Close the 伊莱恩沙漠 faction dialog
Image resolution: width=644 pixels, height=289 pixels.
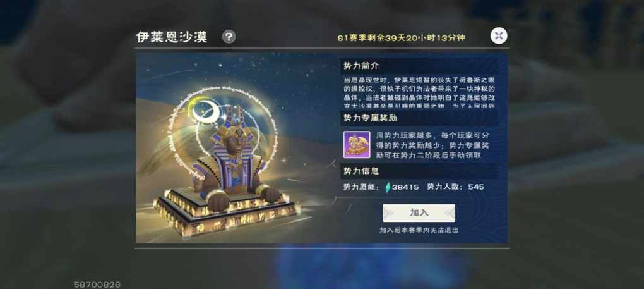499,36
